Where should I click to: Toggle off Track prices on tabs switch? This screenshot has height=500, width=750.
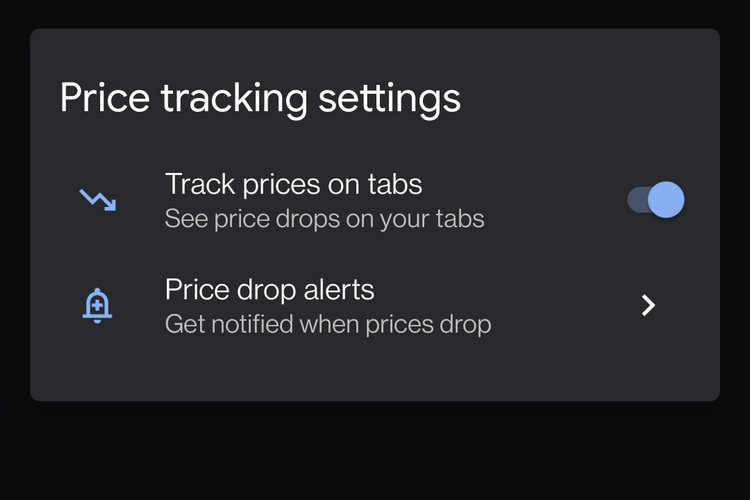pyautogui.click(x=656, y=200)
